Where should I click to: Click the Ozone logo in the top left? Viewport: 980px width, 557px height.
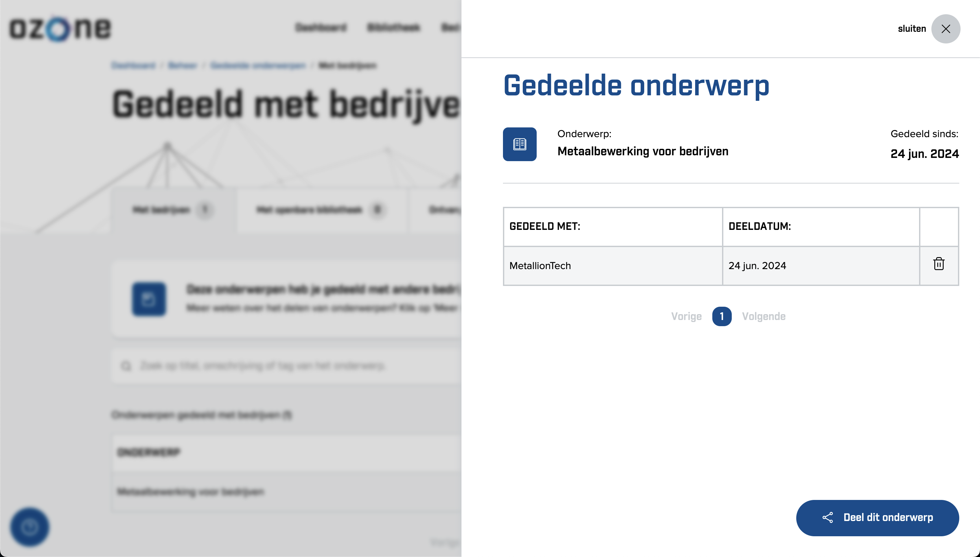click(x=61, y=28)
